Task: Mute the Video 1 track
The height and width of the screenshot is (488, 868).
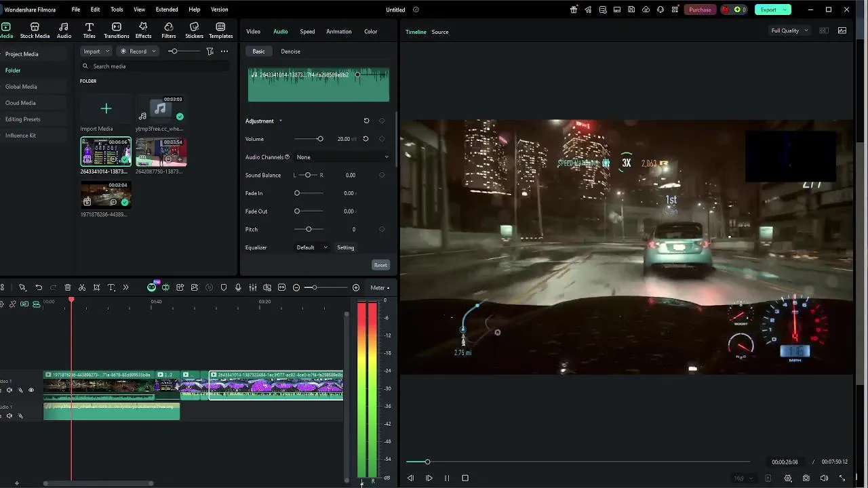Action: 9,390
